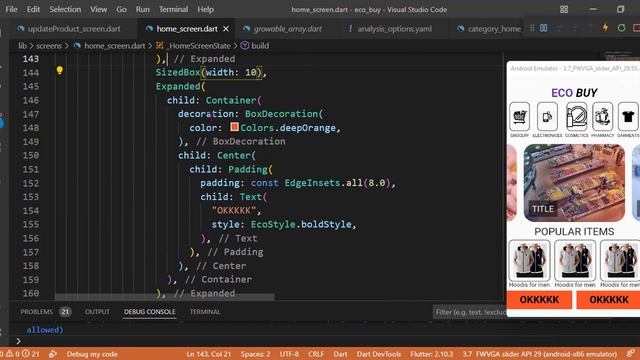640x360 pixels.
Task: Tap the Garments t-shirt icon in emulator
Action: pyautogui.click(x=628, y=116)
